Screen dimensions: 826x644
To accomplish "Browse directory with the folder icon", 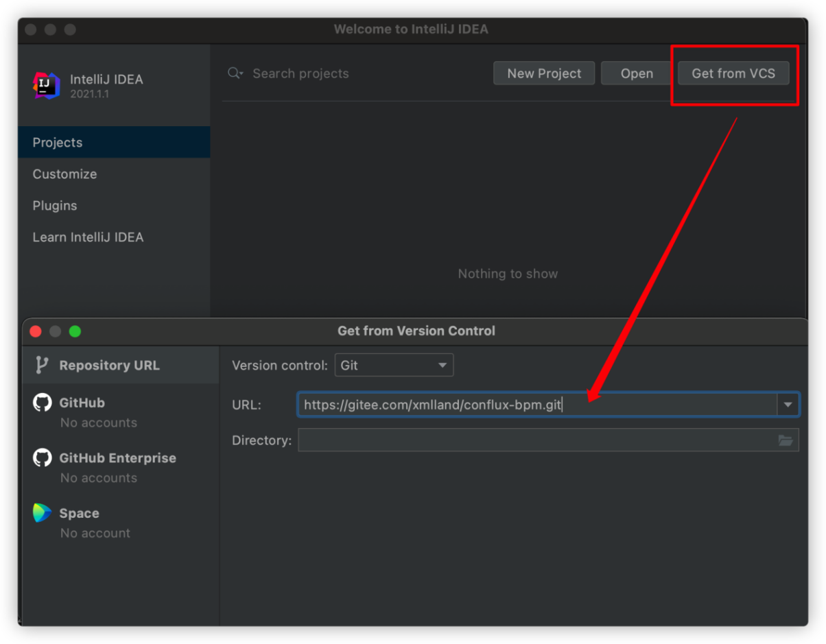I will 786,440.
